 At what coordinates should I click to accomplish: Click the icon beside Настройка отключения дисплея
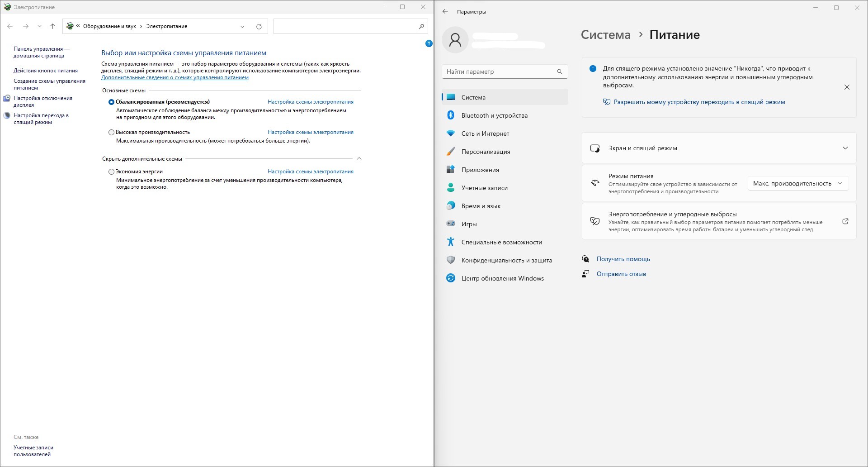(7, 98)
